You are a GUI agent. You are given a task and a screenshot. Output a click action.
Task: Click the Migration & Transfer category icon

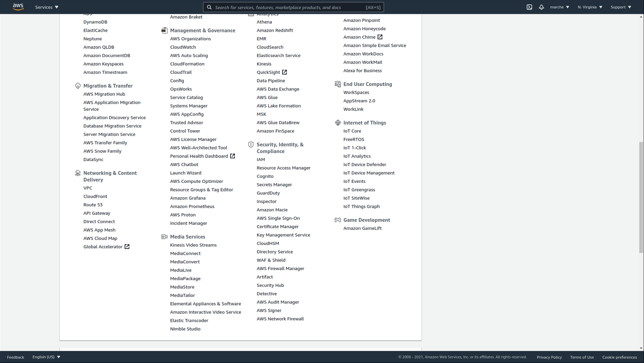tap(78, 86)
